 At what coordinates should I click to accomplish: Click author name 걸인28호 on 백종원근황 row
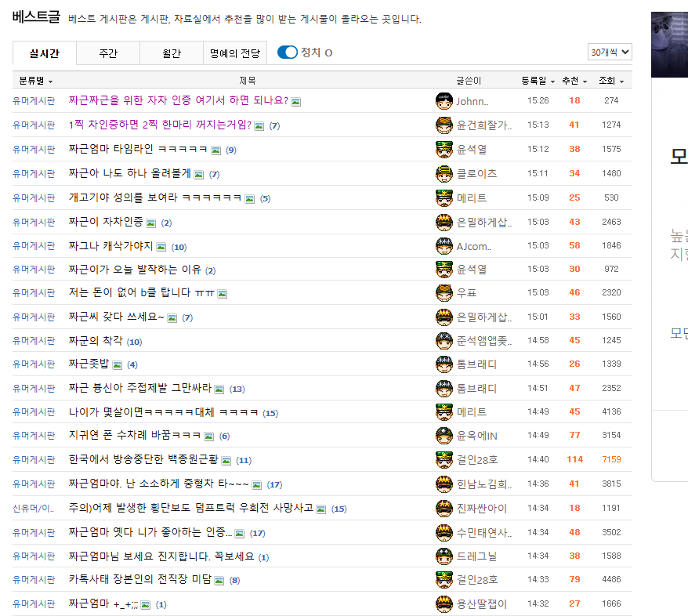pos(477,460)
